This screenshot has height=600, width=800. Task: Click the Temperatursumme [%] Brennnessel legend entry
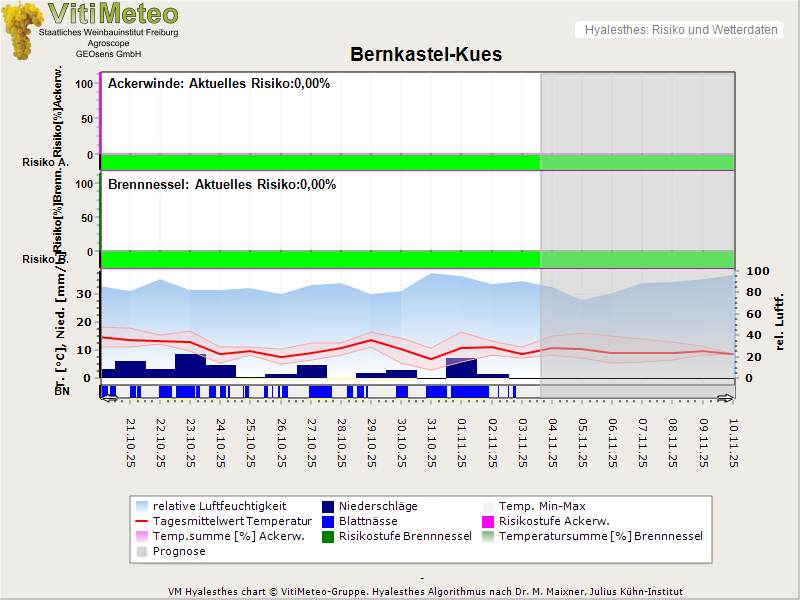(x=600, y=536)
